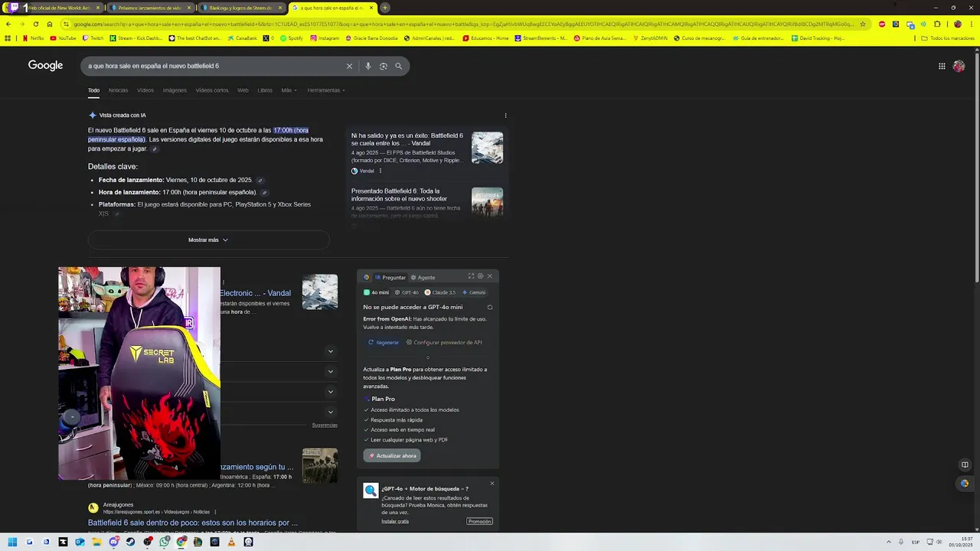Select the GPT-4o model
This screenshot has width=980, height=551.
pos(407,292)
